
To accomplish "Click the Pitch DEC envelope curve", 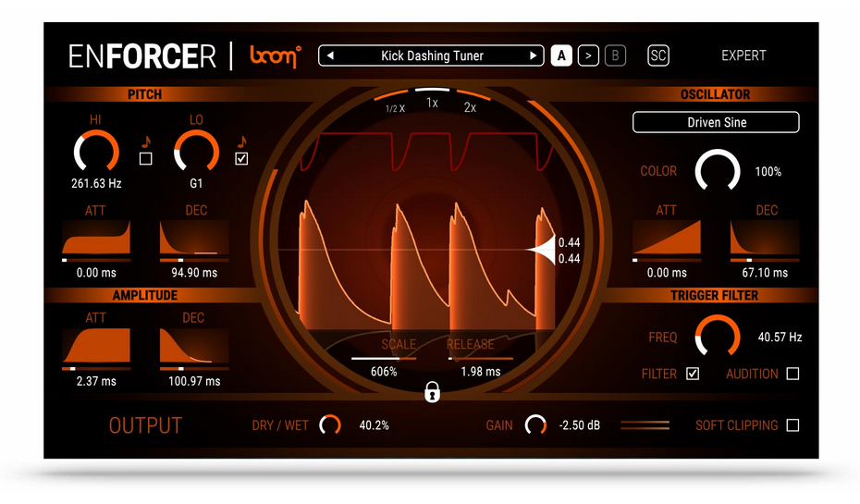I will click(x=194, y=237).
